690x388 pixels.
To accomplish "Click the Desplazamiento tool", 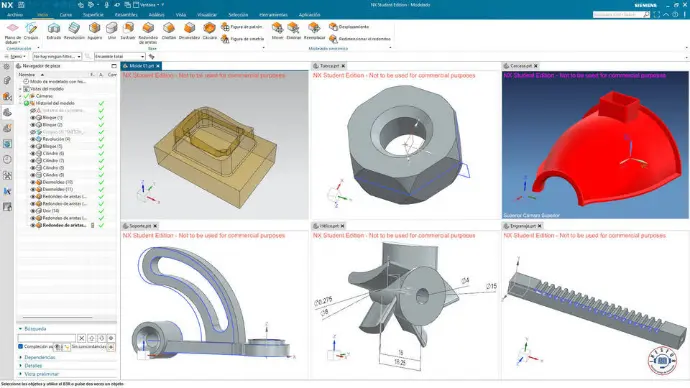I will coord(349,27).
